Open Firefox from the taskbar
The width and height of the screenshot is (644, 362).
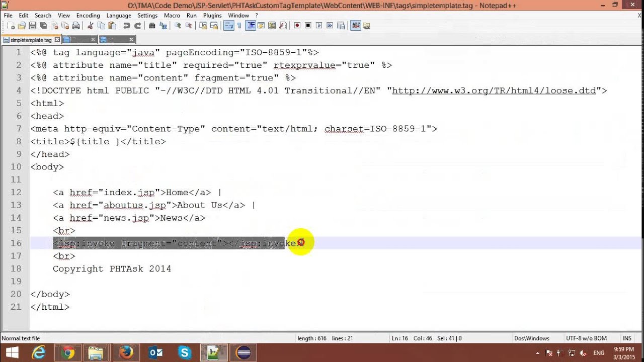click(126, 352)
